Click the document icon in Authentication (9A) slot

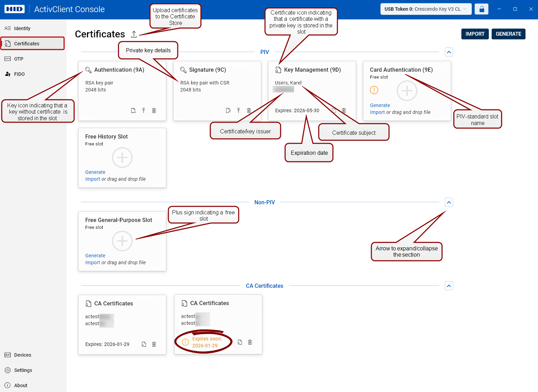133,110
